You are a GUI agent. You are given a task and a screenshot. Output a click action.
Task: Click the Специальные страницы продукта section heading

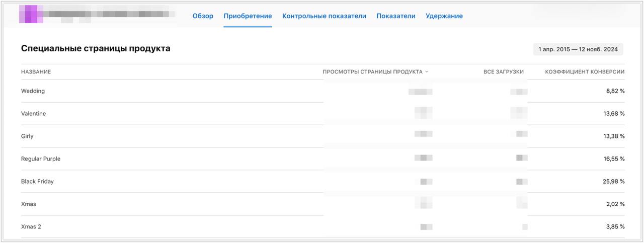tap(96, 49)
